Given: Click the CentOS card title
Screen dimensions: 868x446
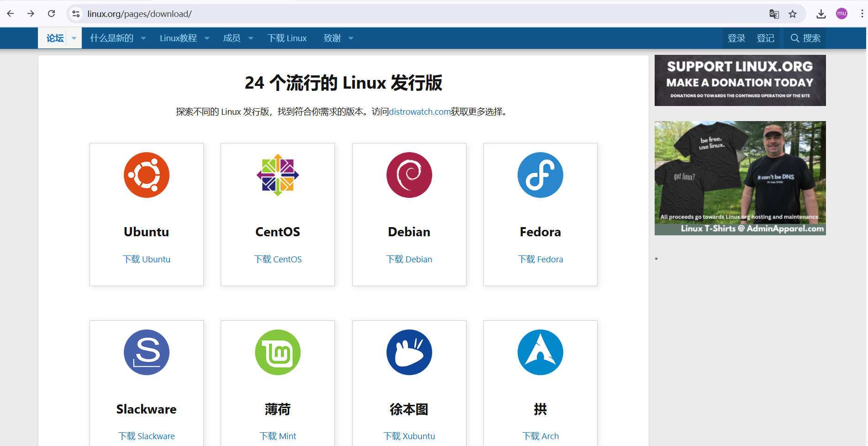Looking at the screenshot, I should click(278, 232).
